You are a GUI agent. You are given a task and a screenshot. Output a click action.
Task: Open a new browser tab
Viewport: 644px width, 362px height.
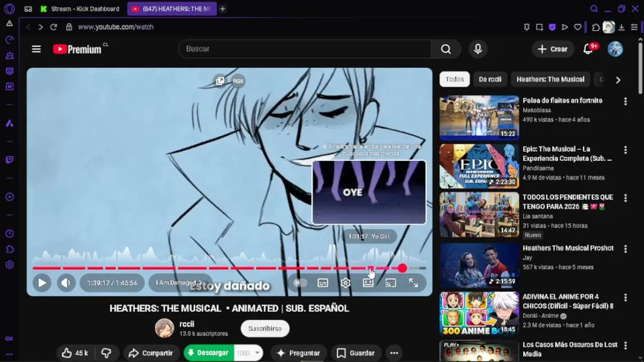coord(223,9)
